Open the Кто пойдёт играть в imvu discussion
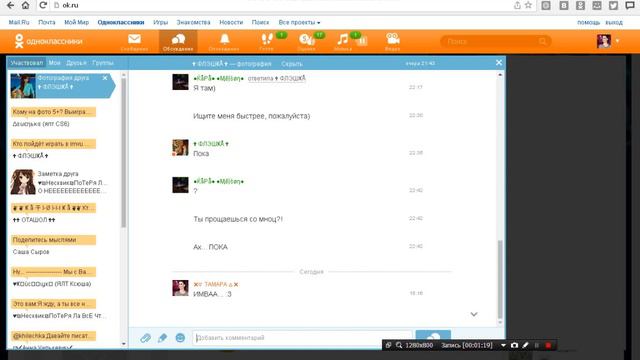 click(x=53, y=144)
